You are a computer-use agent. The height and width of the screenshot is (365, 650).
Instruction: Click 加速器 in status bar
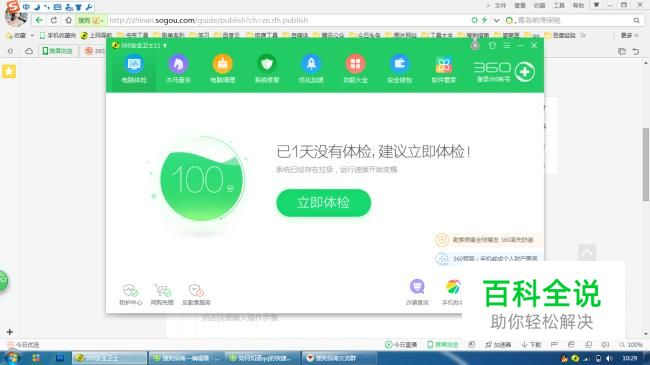click(498, 344)
